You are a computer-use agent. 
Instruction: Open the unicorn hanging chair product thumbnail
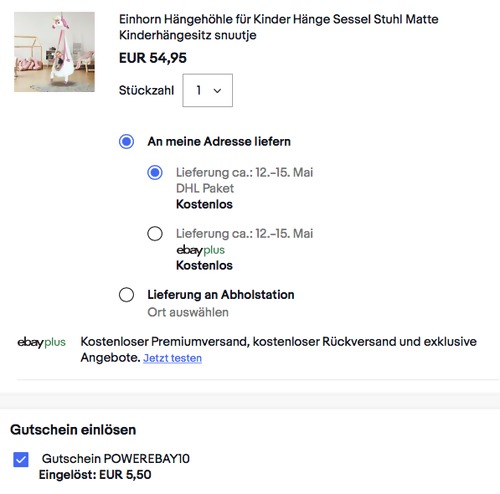pyautogui.click(x=54, y=52)
